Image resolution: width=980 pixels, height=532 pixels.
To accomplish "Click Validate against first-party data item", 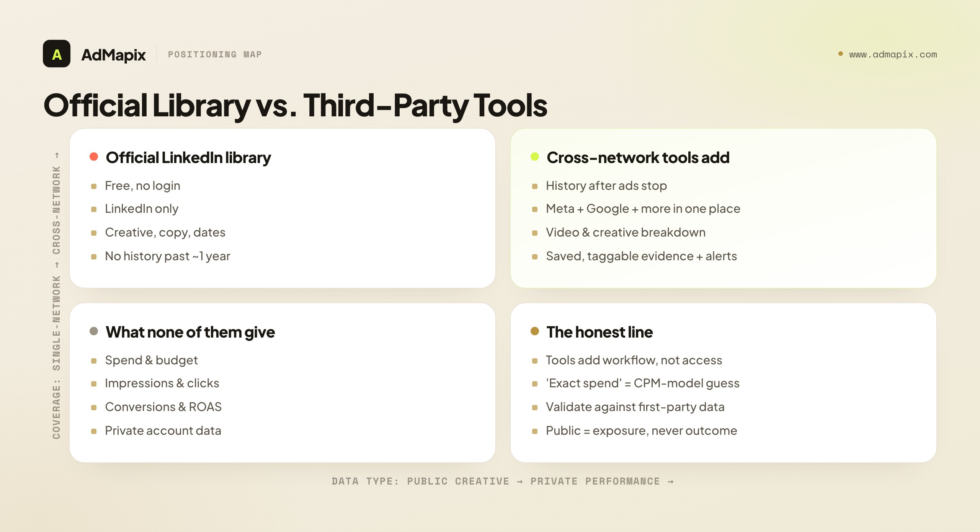I will click(x=635, y=407).
